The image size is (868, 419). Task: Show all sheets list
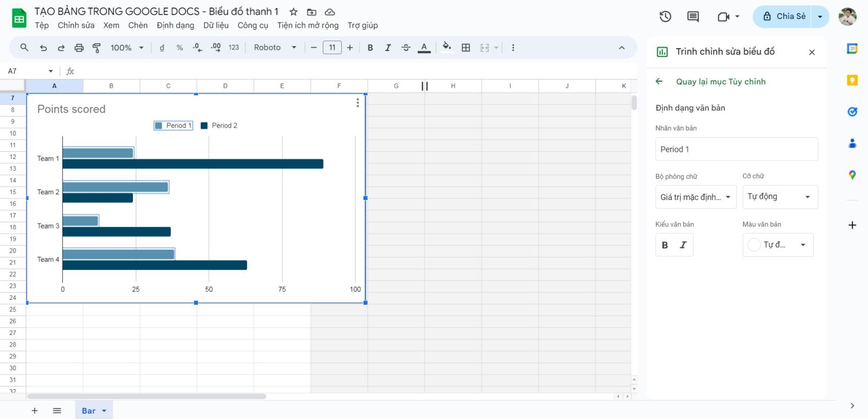coord(57,411)
